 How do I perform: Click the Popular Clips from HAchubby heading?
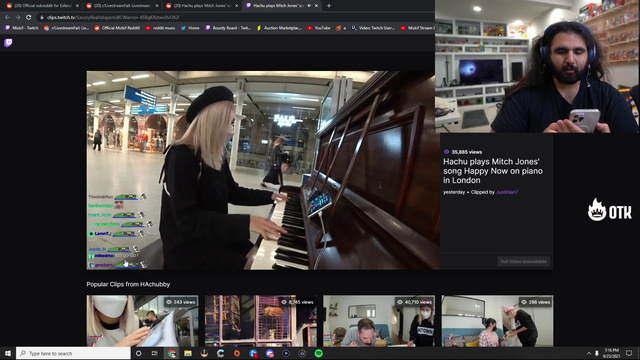(x=128, y=284)
